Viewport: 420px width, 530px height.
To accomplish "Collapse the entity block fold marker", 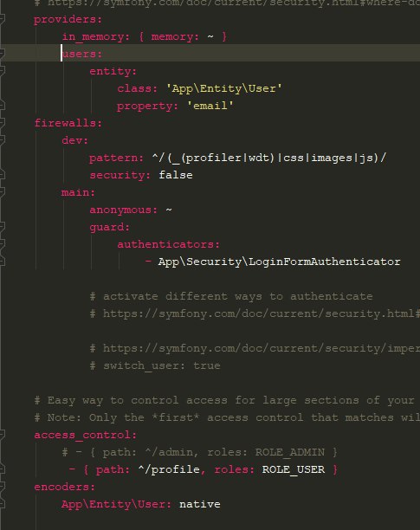I will [2, 71].
